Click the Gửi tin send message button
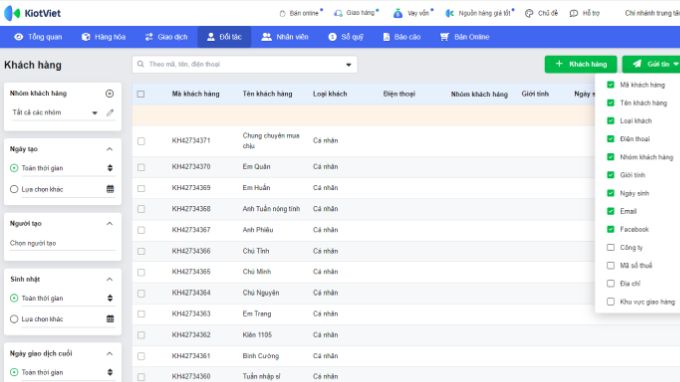Image resolution: width=680 pixels, height=382 pixels. (651, 64)
